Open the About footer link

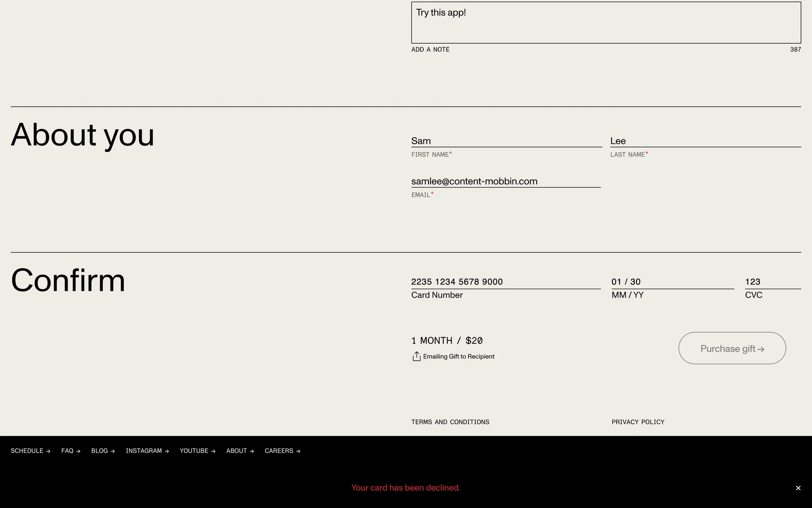(240, 451)
